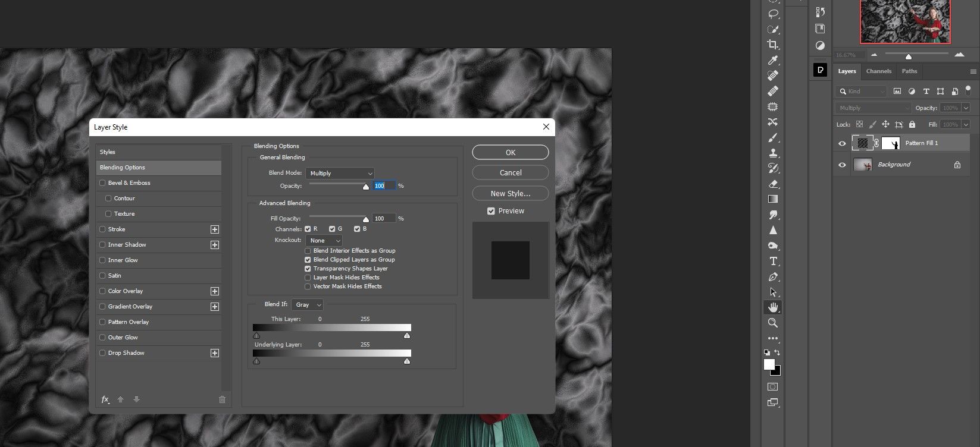Select the Crop tool
This screenshot has width=980, height=447.
[773, 45]
